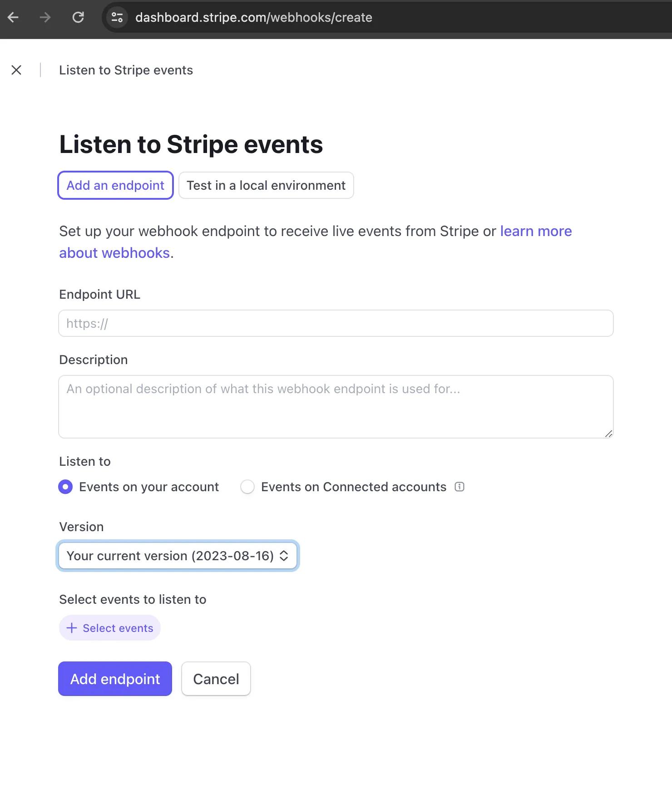The image size is (672, 789).
Task: Click the plus icon on Select events
Action: (x=72, y=628)
